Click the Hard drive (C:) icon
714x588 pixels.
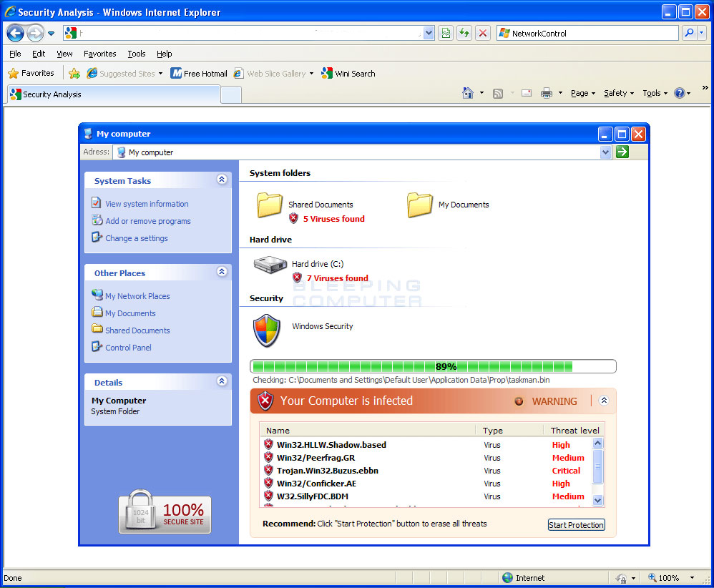tap(270, 265)
